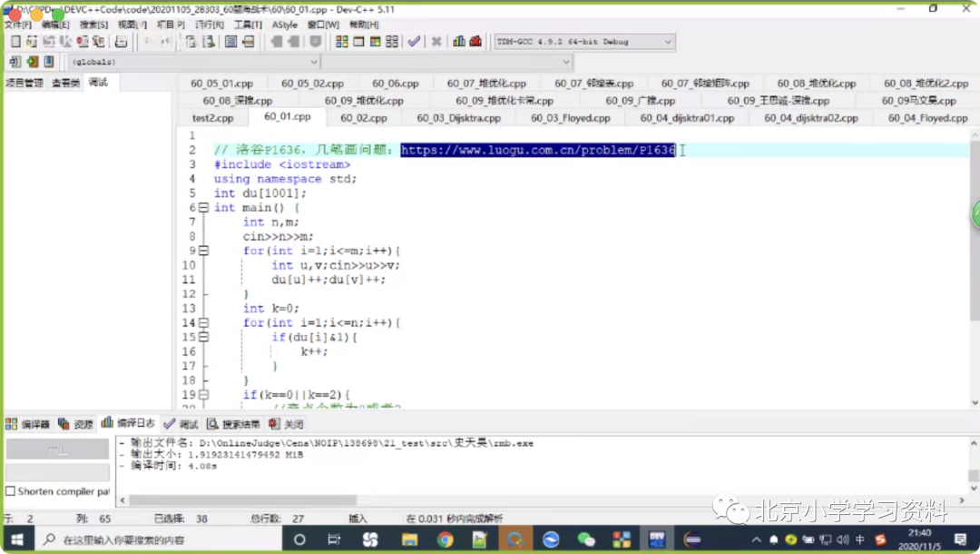The height and width of the screenshot is (554, 980).
Task: Click the highlighted luogu.com.cn URL in line 2
Action: [538, 150]
